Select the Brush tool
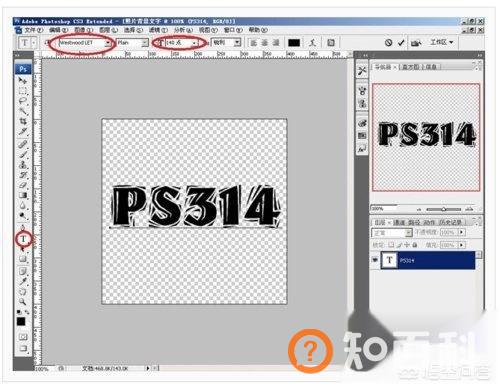 pyautogui.click(x=23, y=154)
